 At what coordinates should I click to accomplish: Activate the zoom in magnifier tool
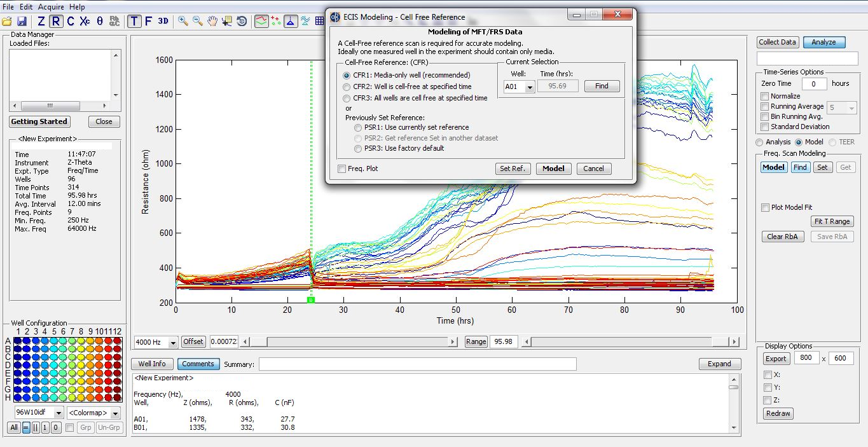point(183,21)
